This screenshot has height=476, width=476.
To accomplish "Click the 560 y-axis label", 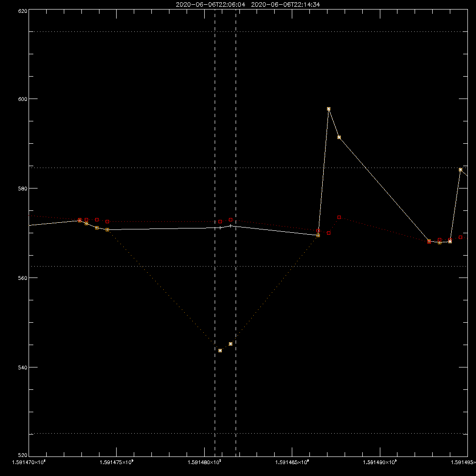I will [23, 278].
